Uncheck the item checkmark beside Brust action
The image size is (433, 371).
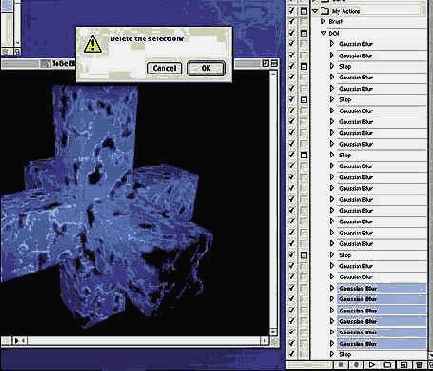click(x=292, y=21)
